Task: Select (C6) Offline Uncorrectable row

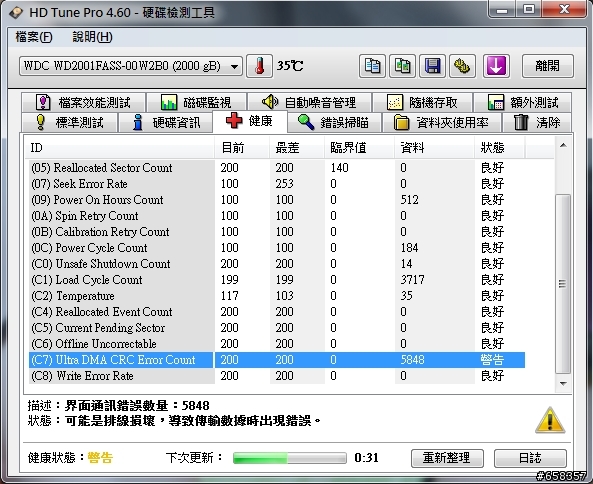Action: (x=277, y=344)
